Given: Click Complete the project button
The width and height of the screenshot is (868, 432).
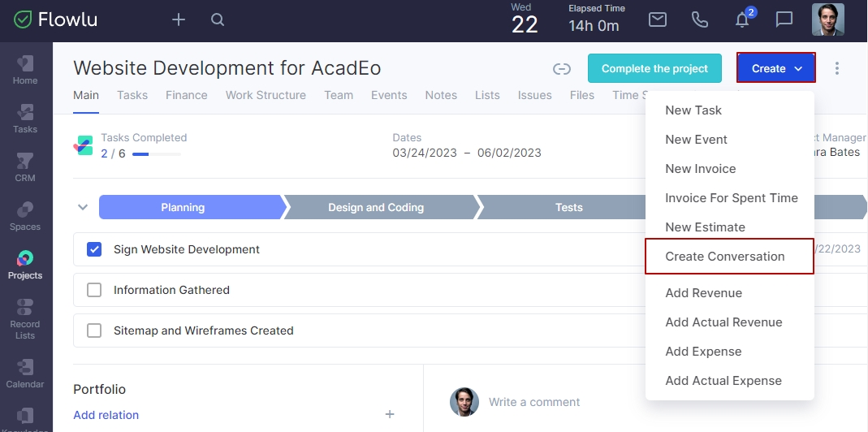Looking at the screenshot, I should pos(655,68).
